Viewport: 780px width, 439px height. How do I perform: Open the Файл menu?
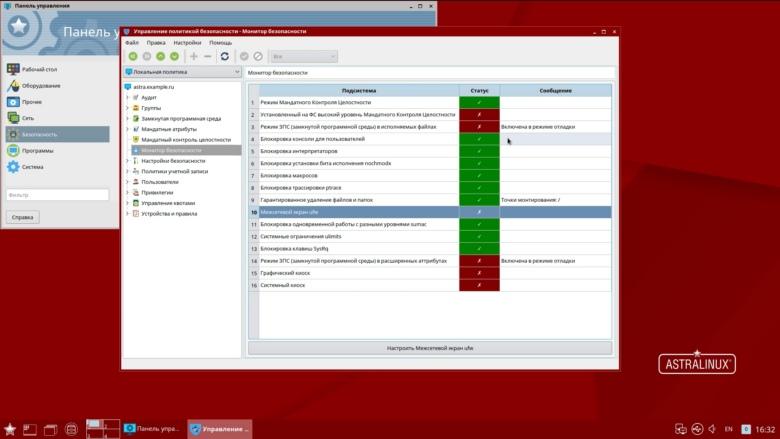tap(132, 43)
